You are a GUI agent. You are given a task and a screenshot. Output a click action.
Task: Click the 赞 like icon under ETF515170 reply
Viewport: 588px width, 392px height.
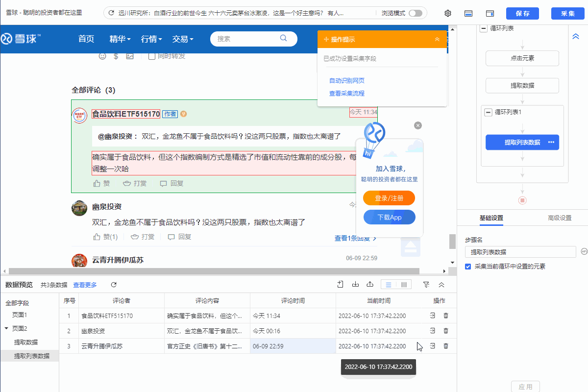pos(97,183)
